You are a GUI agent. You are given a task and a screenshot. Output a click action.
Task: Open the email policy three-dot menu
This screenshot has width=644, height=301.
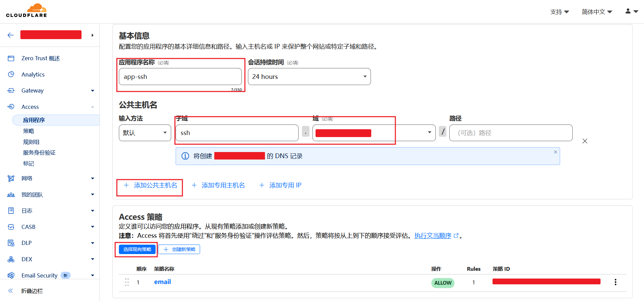pyautogui.click(x=615, y=282)
